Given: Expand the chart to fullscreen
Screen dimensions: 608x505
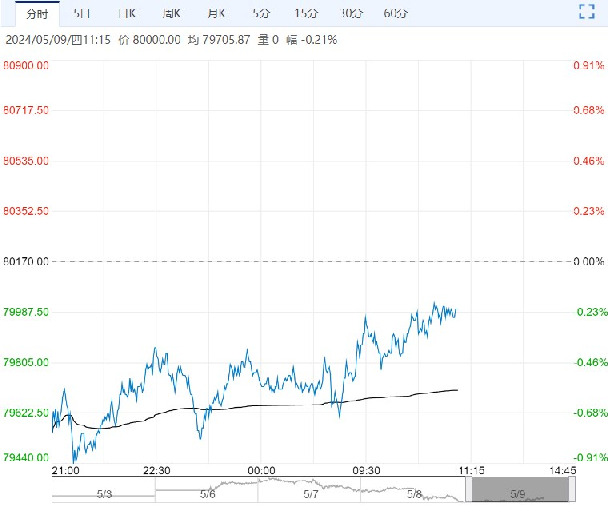Looking at the screenshot, I should (587, 13).
